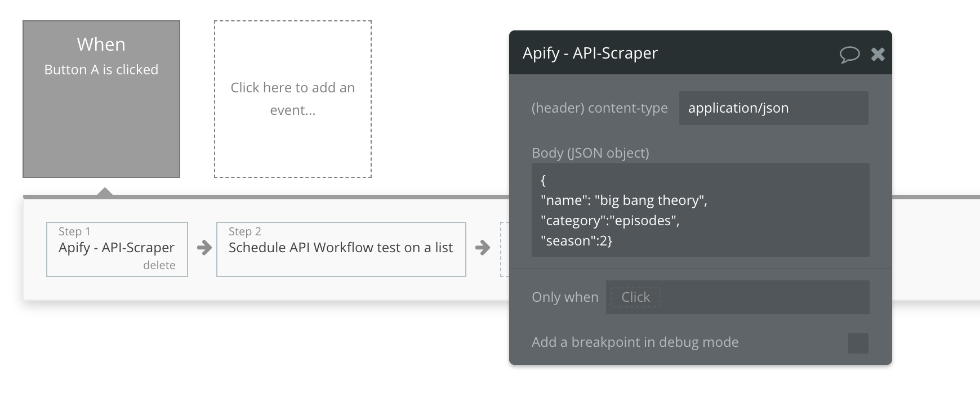
Task: Click here to add an event box
Action: click(x=293, y=99)
